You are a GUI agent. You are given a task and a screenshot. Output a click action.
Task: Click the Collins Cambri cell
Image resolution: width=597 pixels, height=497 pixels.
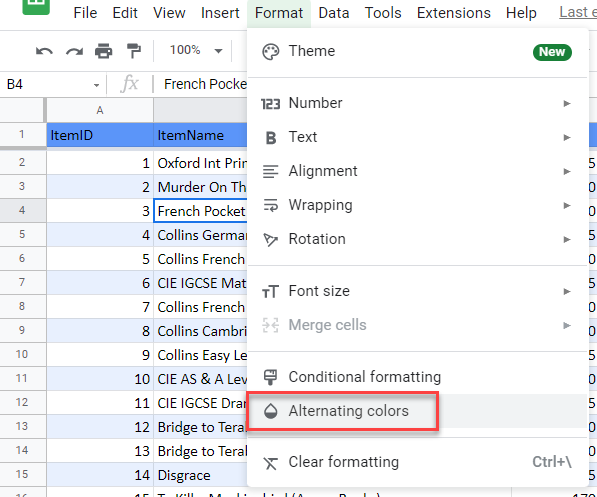click(x=200, y=331)
